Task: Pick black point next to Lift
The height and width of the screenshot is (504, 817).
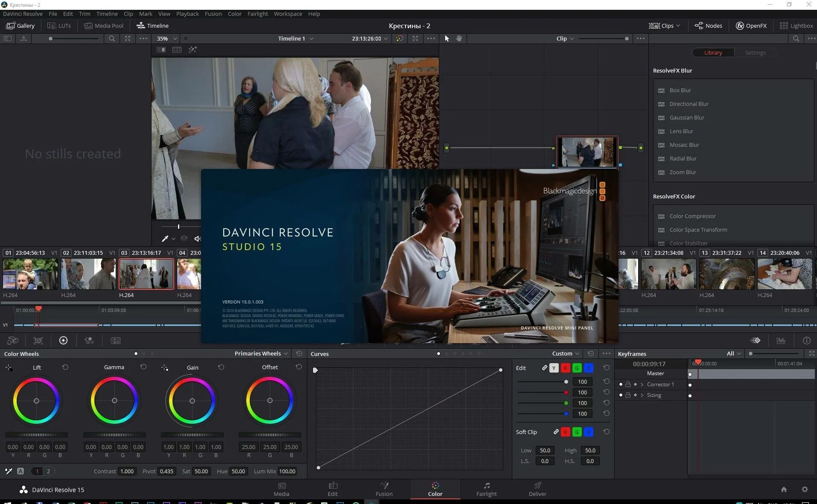Action: click(9, 367)
